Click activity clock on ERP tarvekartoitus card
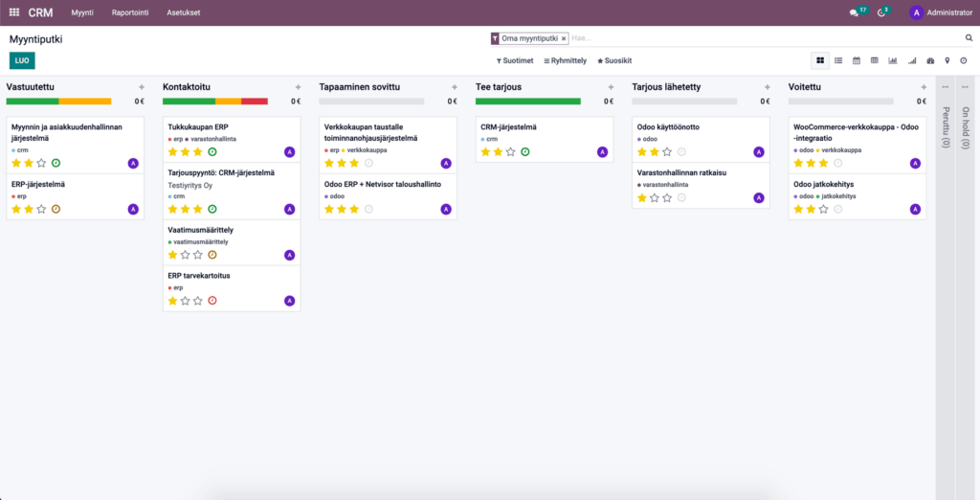Viewport: 980px width, 500px height. (212, 301)
